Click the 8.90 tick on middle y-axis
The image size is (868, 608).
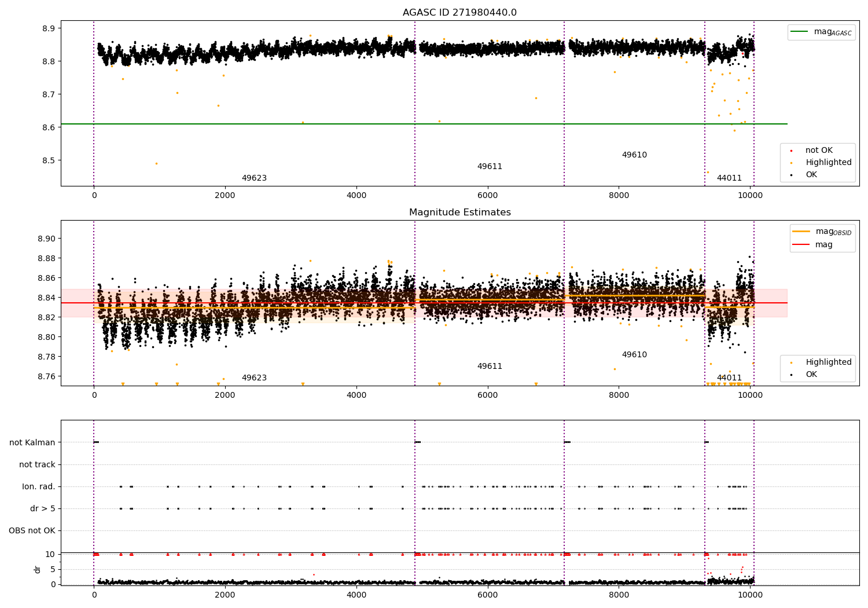(x=46, y=239)
